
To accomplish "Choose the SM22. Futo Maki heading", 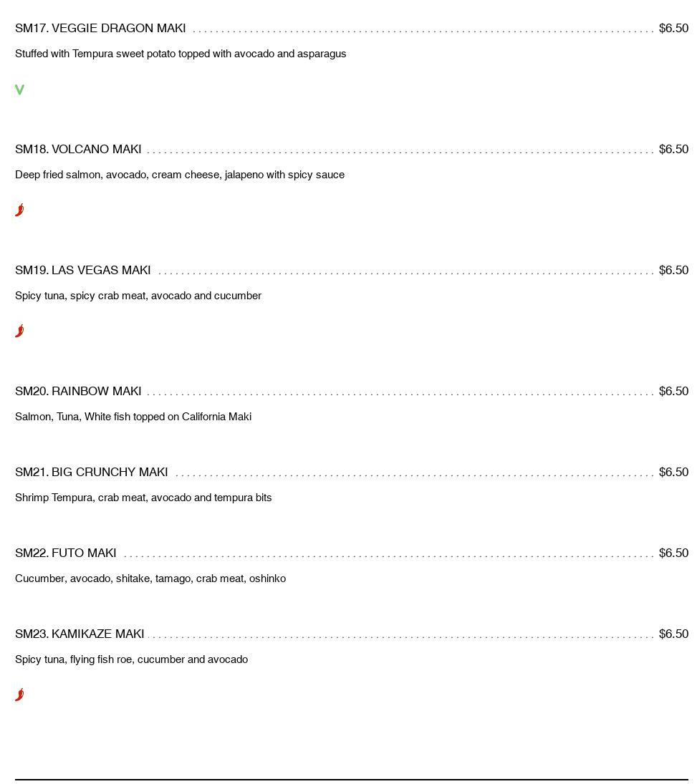I will 66,553.
